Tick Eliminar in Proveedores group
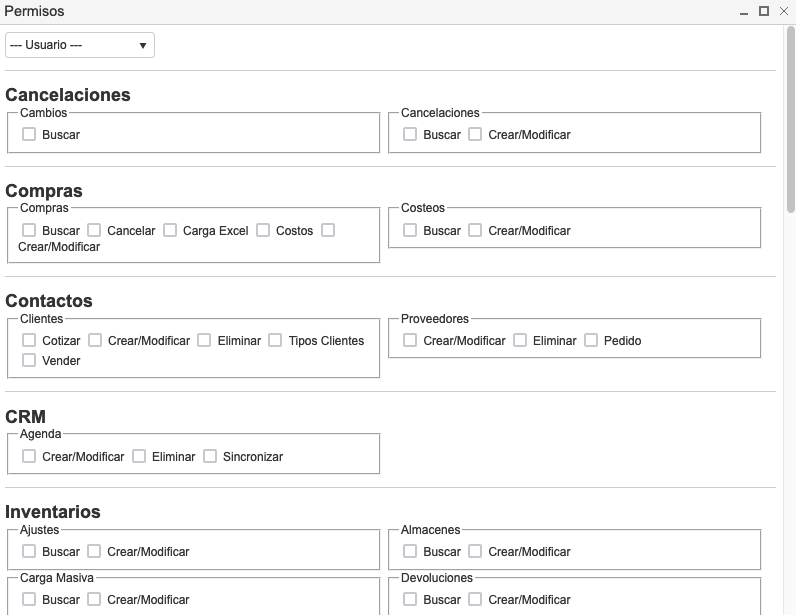Image resolution: width=796 pixels, height=615 pixels. 520,340
